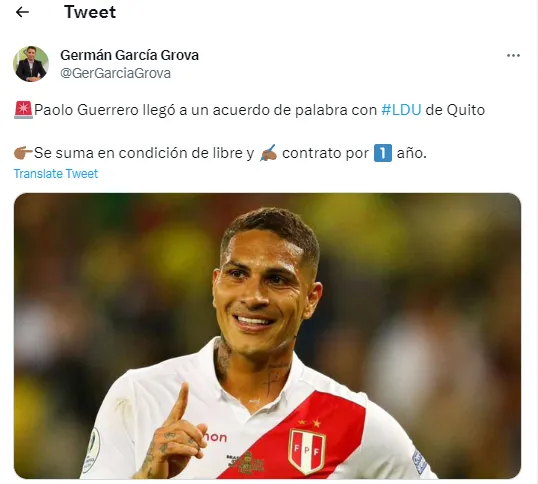This screenshot has width=538, height=484.
Task: Click the words de Quito after hashtag
Action: tap(455, 110)
